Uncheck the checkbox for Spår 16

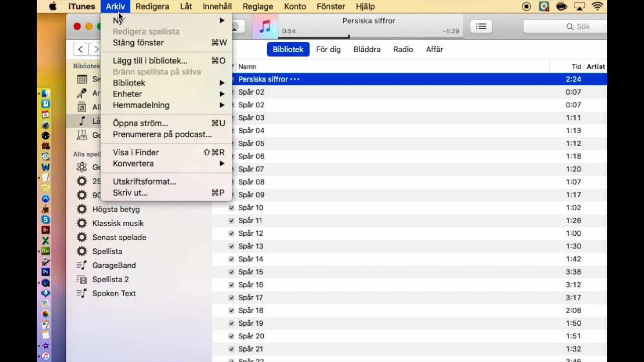(231, 285)
